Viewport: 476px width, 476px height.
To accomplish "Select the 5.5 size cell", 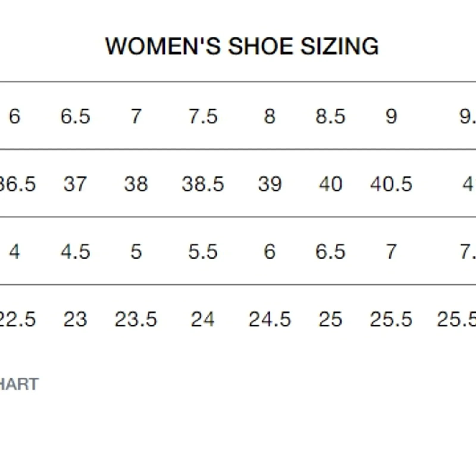I will tap(203, 252).
